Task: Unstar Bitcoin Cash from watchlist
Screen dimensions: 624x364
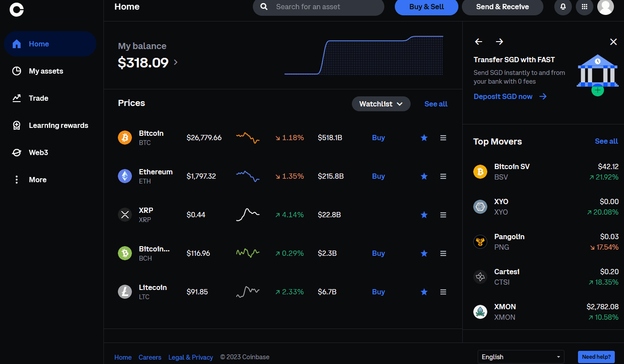Action: (x=424, y=253)
